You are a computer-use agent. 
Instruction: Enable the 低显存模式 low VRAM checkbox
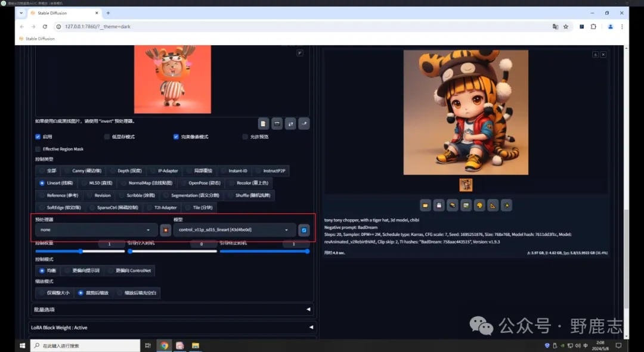107,136
